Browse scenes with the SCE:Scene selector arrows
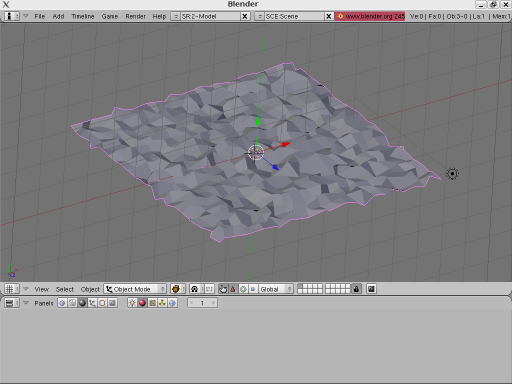512x384 pixels. (x=259, y=16)
